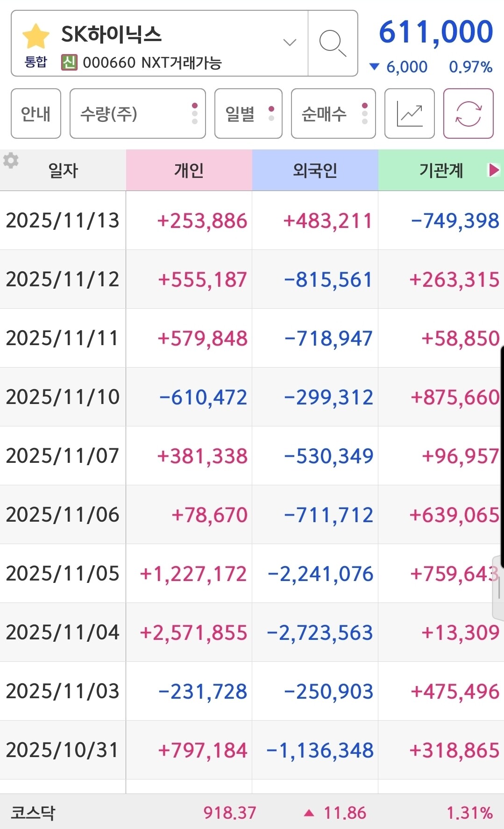Toggle the 순매수 mode selector

point(333,113)
